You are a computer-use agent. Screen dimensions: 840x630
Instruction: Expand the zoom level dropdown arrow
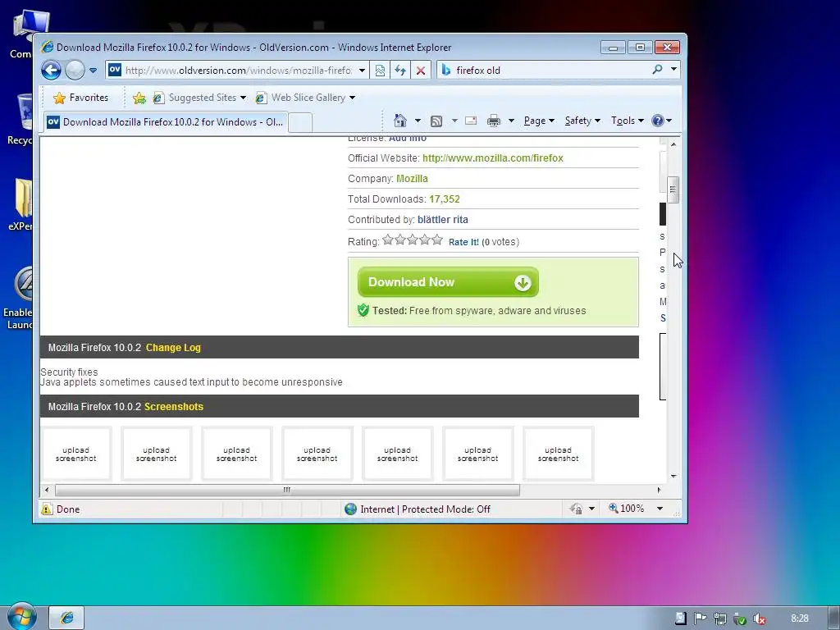coord(660,509)
